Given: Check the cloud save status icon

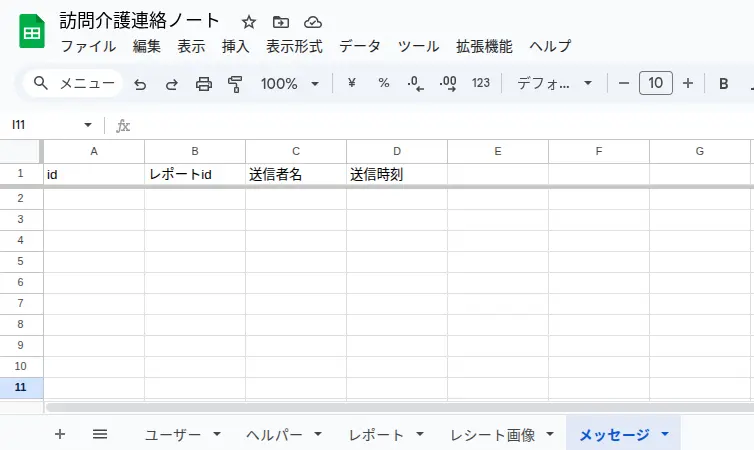Looking at the screenshot, I should pyautogui.click(x=313, y=22).
